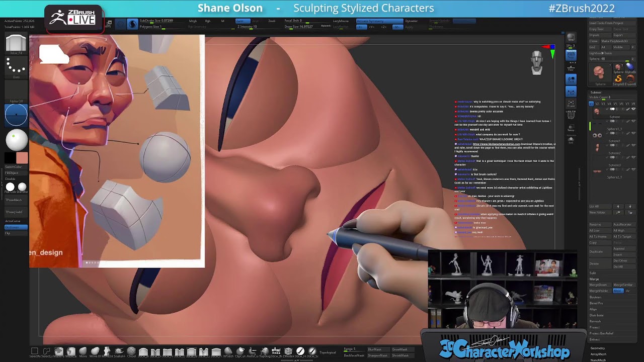Expand the ArrayMesh subpalette
This screenshot has height=362, width=644.
pos(598,354)
